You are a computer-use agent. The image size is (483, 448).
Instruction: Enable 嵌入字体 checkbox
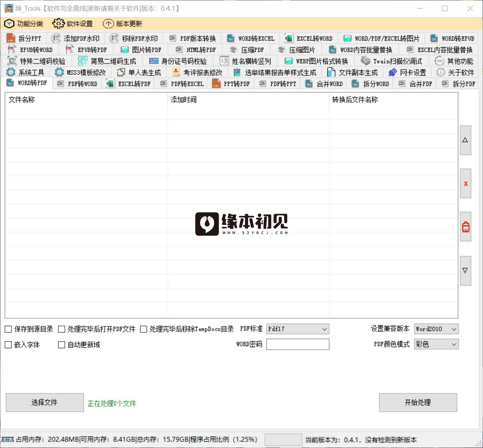[8, 345]
